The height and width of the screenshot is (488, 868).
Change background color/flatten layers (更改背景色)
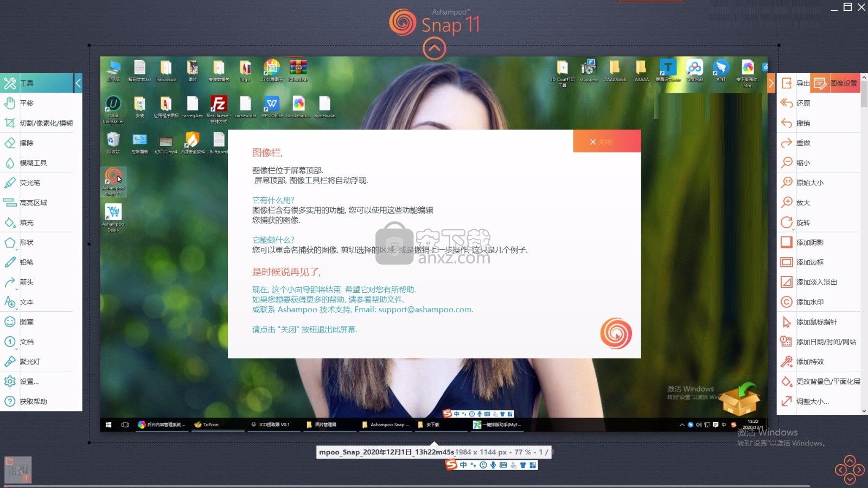click(819, 382)
